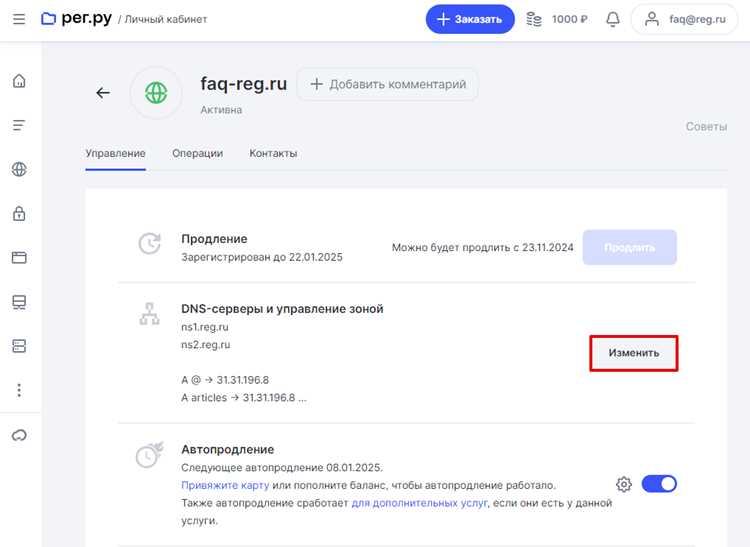The width and height of the screenshot is (750, 547).
Task: Click Изменить for DNS servers
Action: coord(634,353)
